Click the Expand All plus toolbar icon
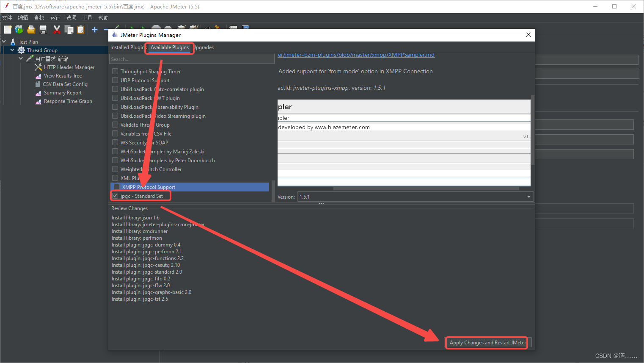The image size is (644, 363). point(95,30)
